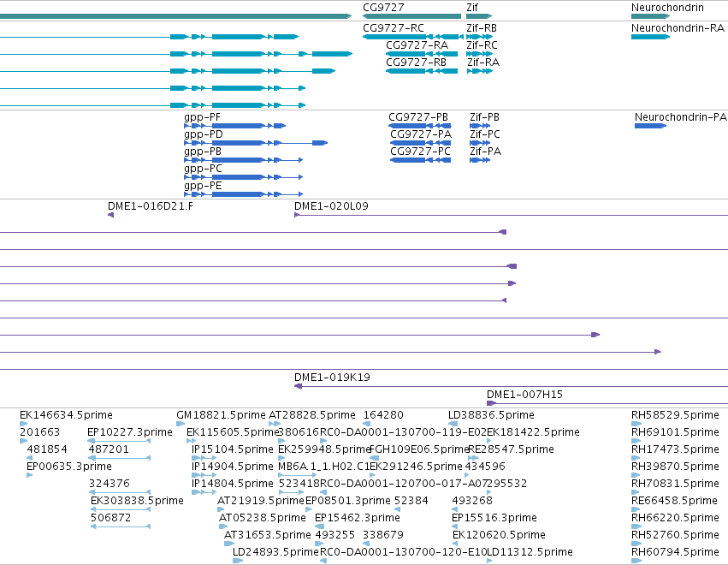Select EST RE66458.5prime

coord(674,501)
